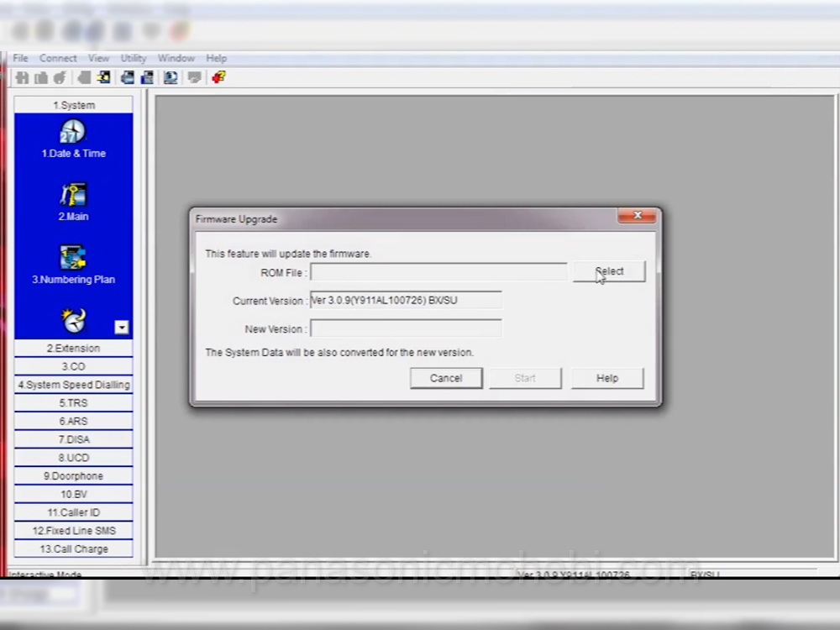Open the Date & Time clock icon
Viewport: 840px width, 630px height.
click(x=73, y=133)
